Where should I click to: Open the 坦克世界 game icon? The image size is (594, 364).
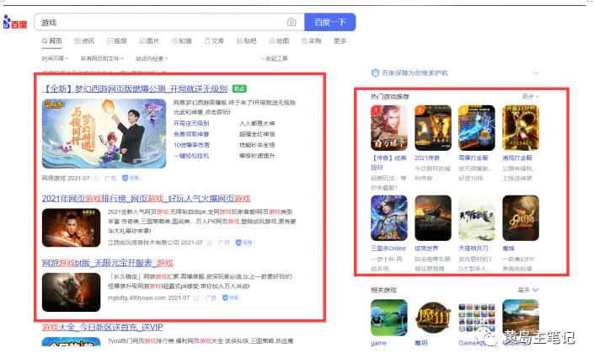click(431, 219)
